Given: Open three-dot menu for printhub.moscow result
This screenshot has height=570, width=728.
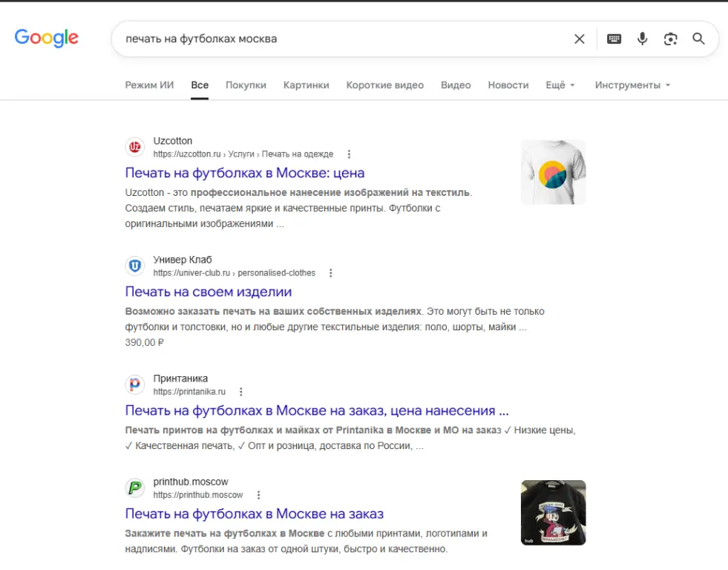Looking at the screenshot, I should 258,495.
